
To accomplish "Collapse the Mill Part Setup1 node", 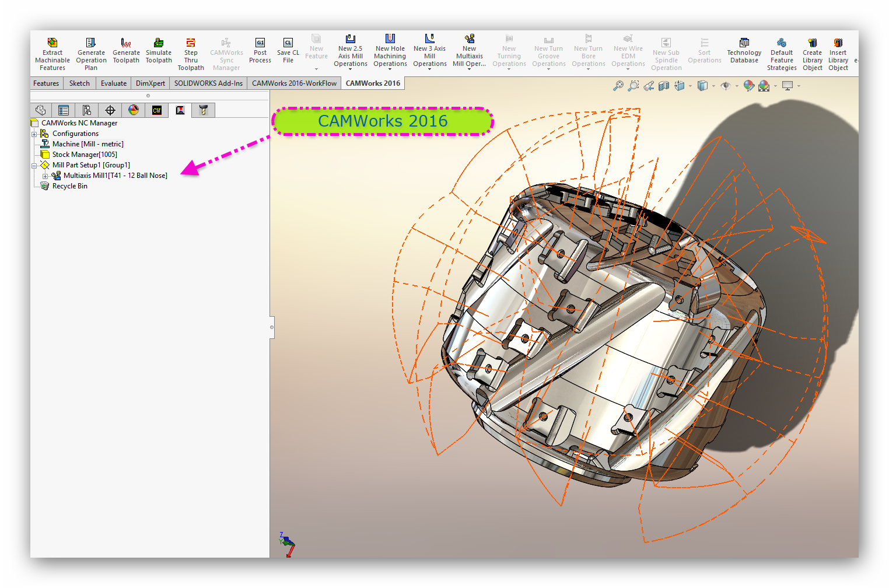I will 34,166.
